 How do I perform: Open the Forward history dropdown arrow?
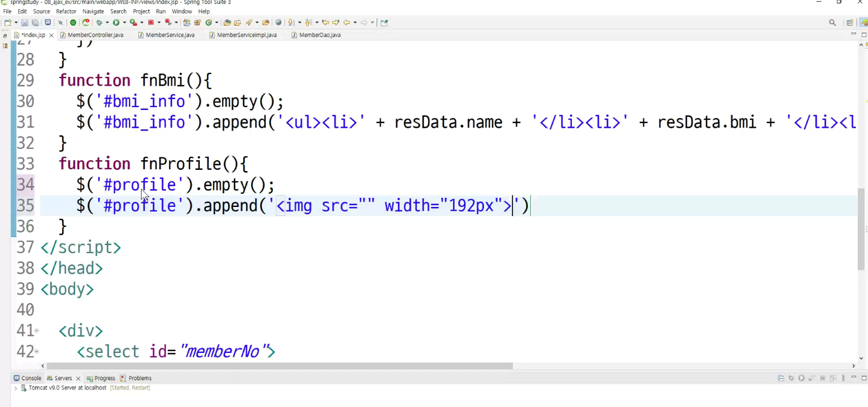point(372,23)
